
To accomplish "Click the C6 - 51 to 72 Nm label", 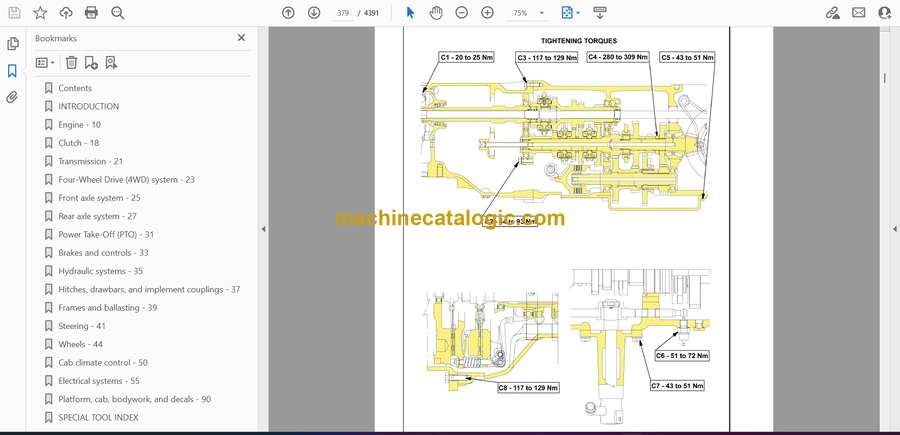I will point(682,356).
